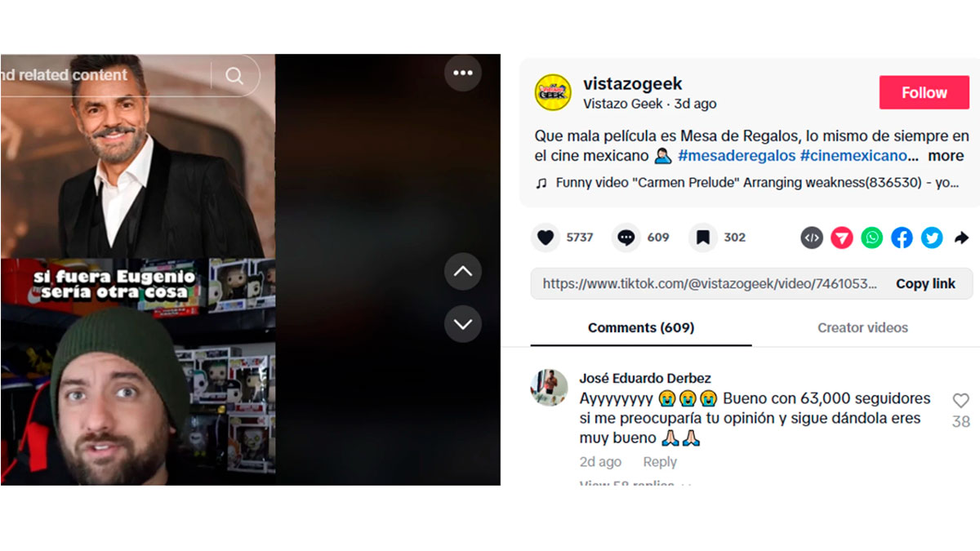Like José Eduardo Derbez's comment

[x=961, y=401]
